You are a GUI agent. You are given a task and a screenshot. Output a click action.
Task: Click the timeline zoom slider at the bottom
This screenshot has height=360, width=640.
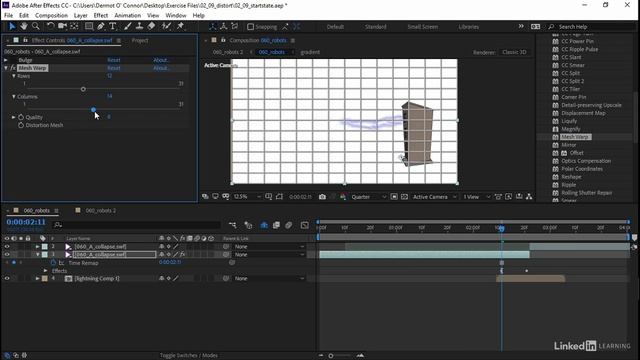pos(331,356)
